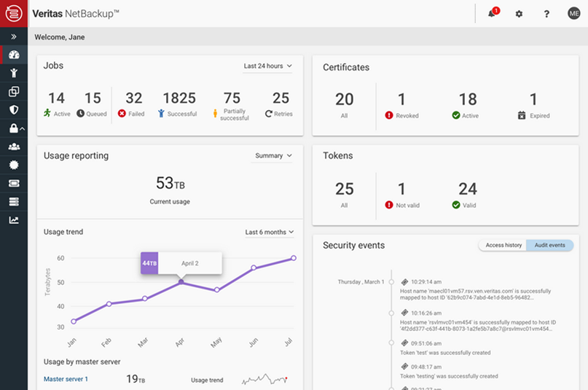The image size is (588, 390).
Task: Open the notifications bell
Action: click(x=492, y=14)
